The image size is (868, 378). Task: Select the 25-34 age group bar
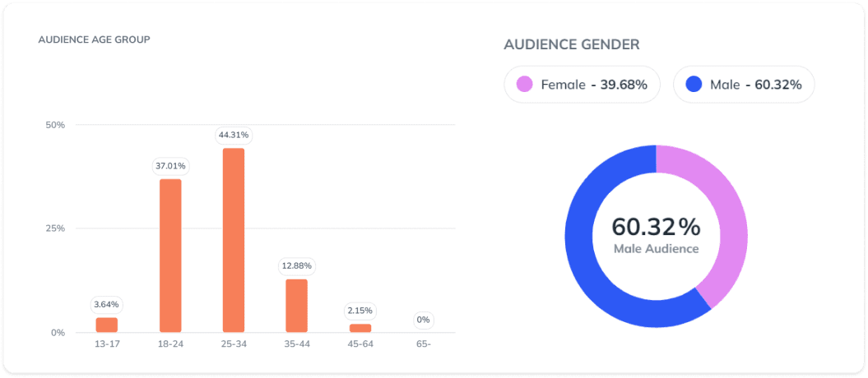234,240
